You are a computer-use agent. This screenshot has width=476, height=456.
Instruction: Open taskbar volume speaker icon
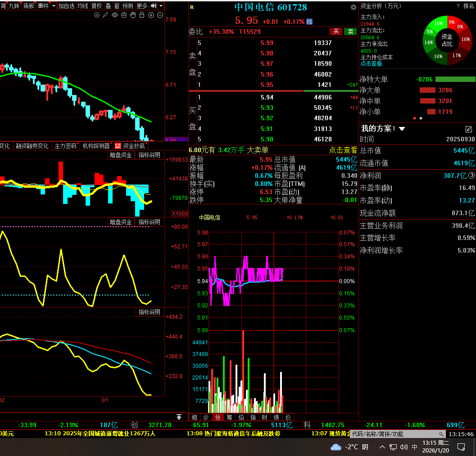tap(404, 447)
